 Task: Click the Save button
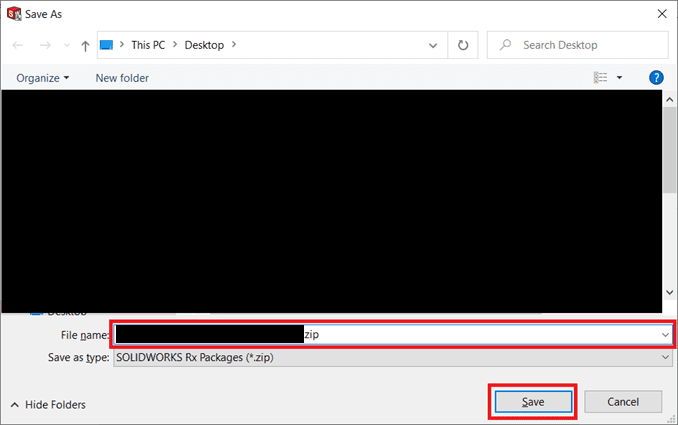tap(533, 402)
